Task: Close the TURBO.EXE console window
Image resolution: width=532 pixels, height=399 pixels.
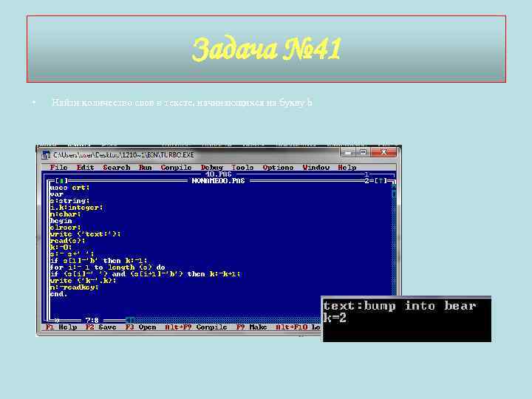Action: click(x=383, y=152)
